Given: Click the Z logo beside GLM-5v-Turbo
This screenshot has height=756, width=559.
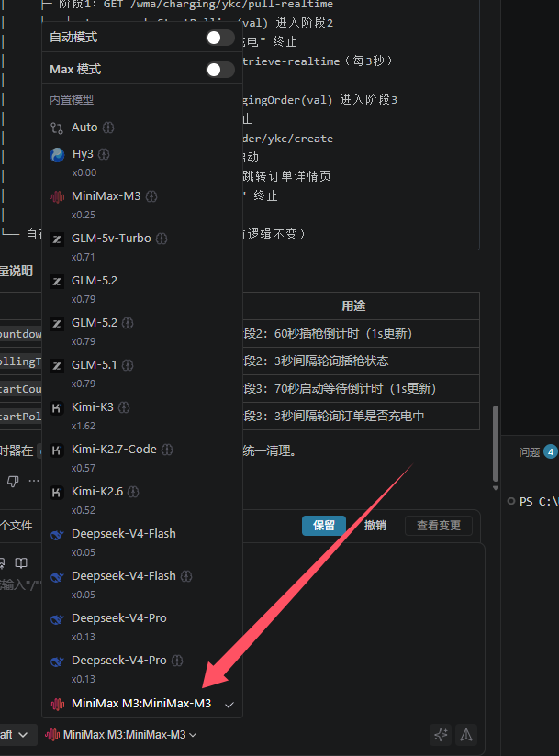Looking at the screenshot, I should [57, 239].
